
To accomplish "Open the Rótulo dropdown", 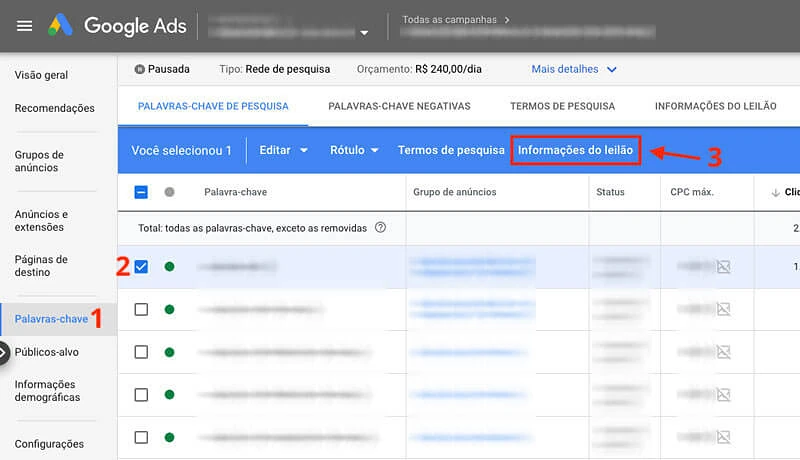I will (x=354, y=150).
